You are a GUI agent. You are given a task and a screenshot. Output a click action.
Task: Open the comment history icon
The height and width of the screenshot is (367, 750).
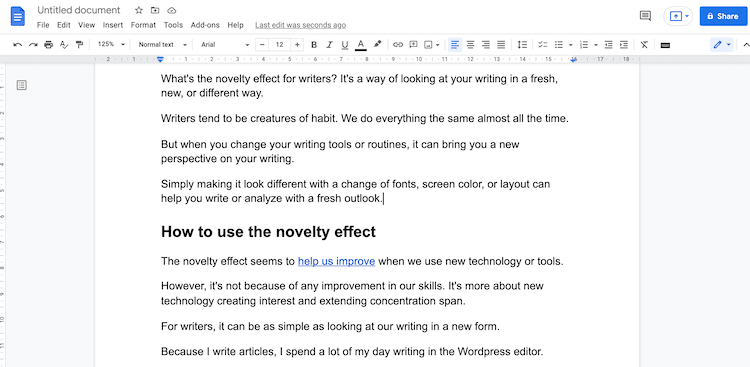(645, 16)
